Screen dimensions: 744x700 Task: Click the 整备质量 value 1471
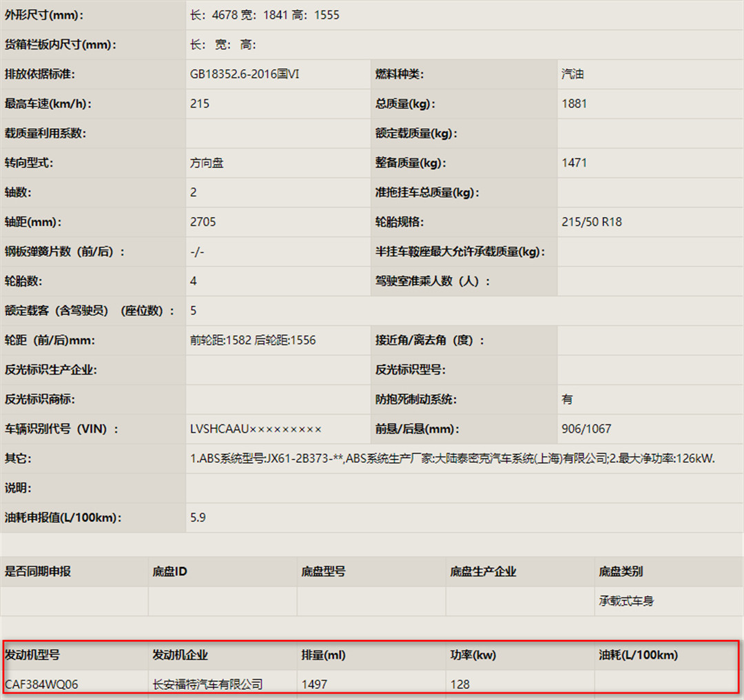click(575, 163)
